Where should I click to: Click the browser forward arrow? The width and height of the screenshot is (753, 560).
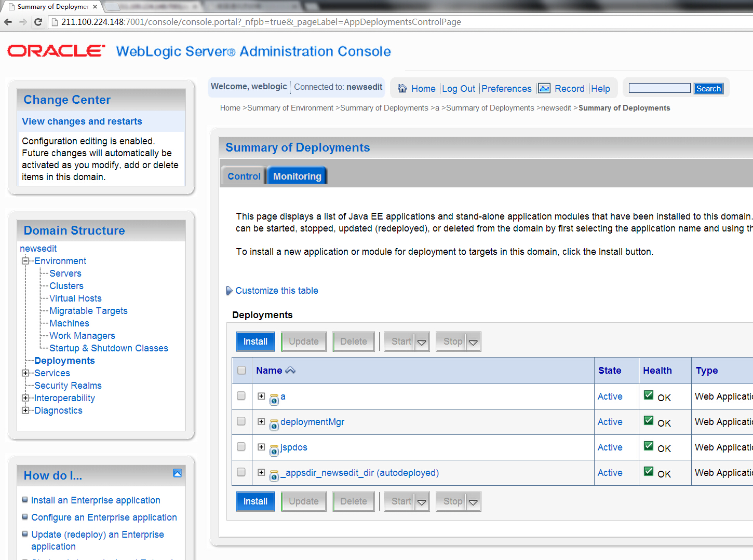pyautogui.click(x=23, y=22)
